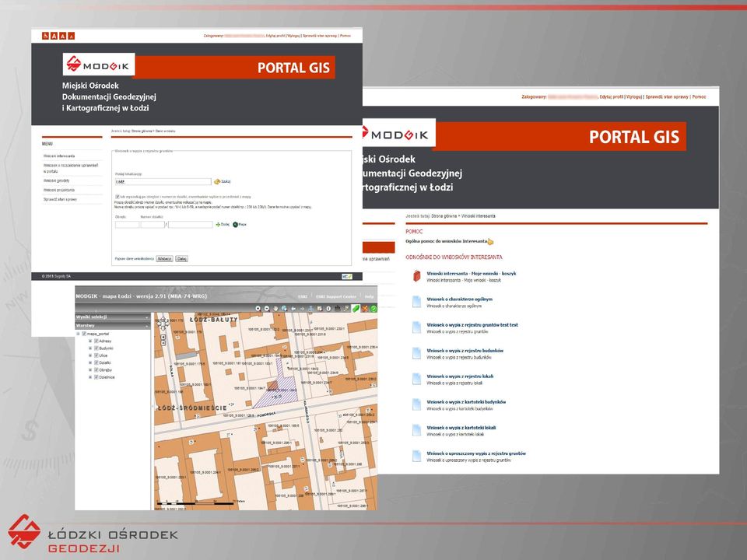Select the pan hand tool in map toolbar

[275, 309]
